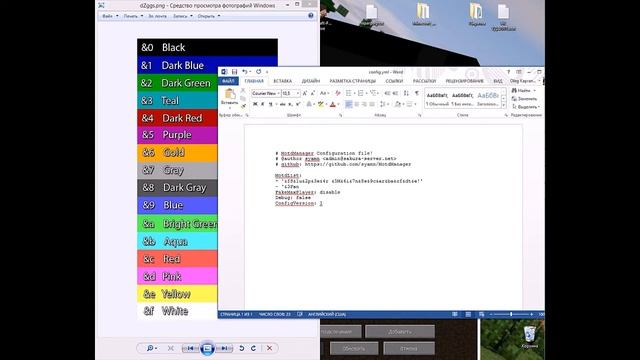Go to next image in viewer
640x360 pixels.
coord(224,348)
